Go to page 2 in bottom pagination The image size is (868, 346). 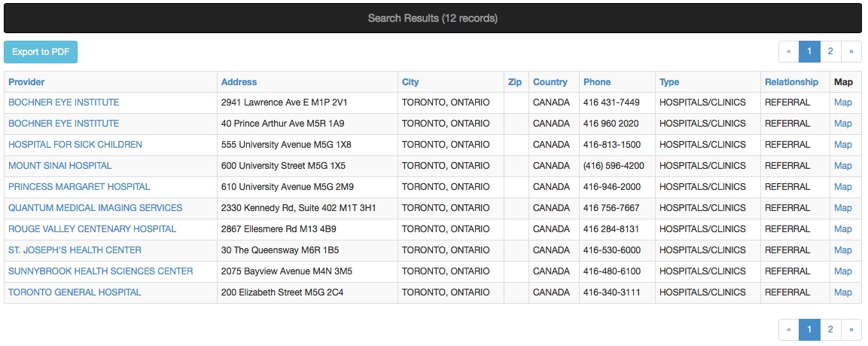click(x=830, y=330)
